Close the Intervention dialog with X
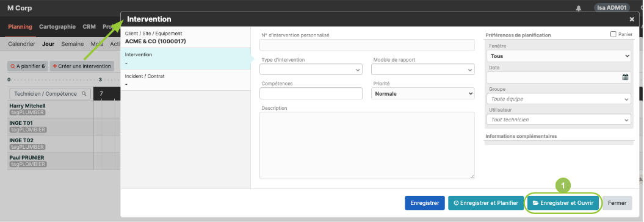Image resolution: width=644 pixels, height=222 pixels. click(x=632, y=20)
